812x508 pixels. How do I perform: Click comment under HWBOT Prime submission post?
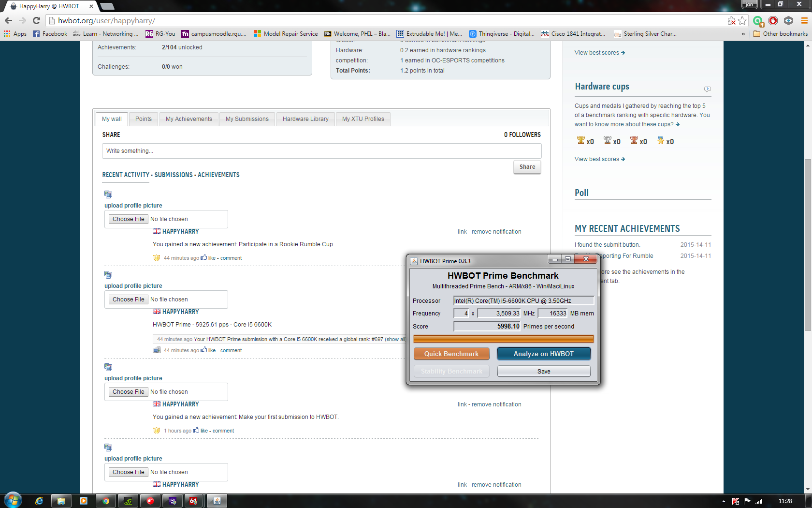pyautogui.click(x=231, y=350)
